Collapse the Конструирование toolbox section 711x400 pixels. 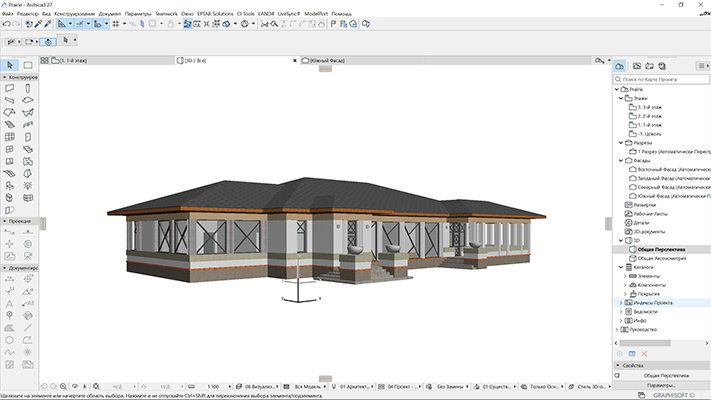coord(4,77)
